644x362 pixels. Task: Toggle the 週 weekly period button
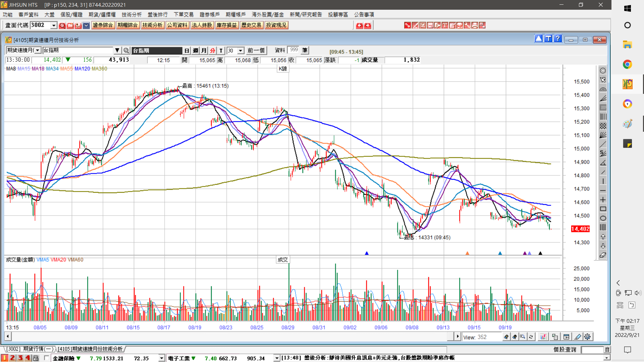click(x=196, y=51)
